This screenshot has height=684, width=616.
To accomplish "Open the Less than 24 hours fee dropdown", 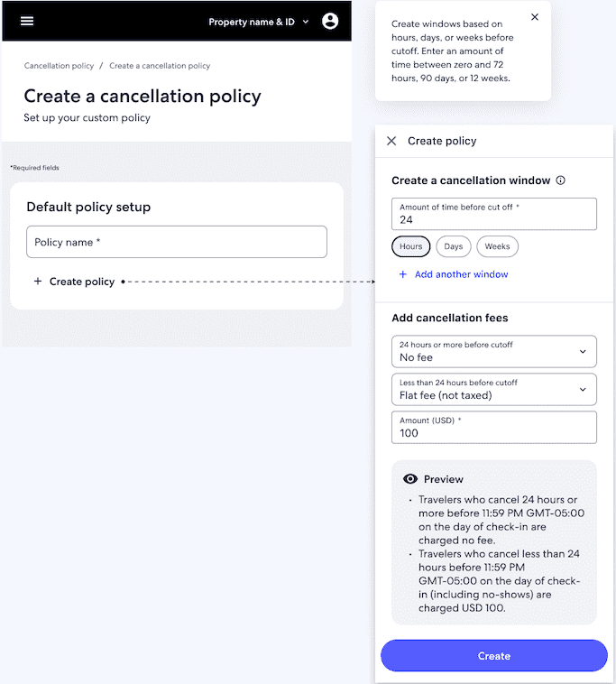I will [x=494, y=389].
